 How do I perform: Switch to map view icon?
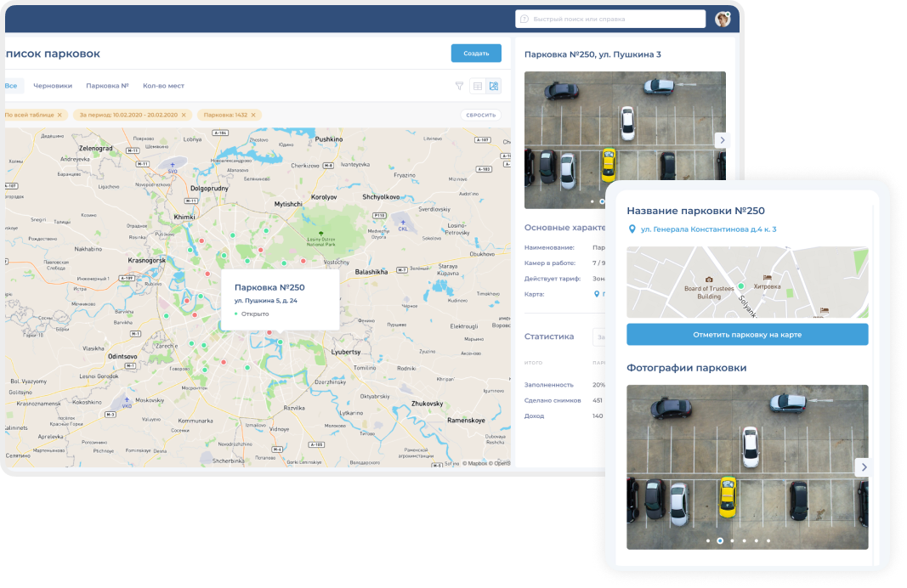494,86
